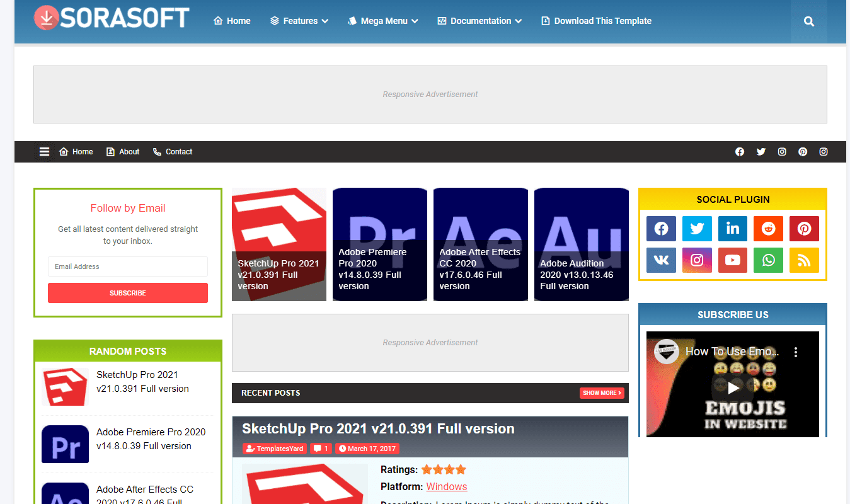The image size is (850, 504).
Task: Click Show More in Recent Posts
Action: [x=602, y=393]
